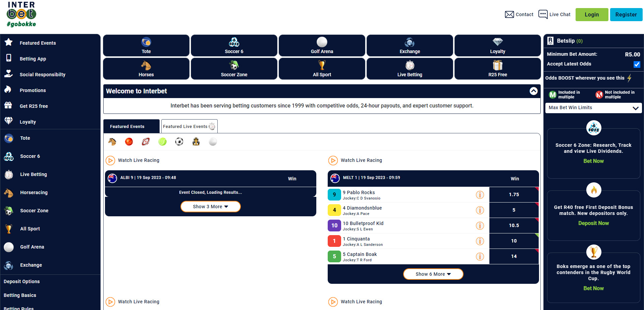Select the cricket ball filter icon
The height and width of the screenshot is (310, 644).
(129, 142)
